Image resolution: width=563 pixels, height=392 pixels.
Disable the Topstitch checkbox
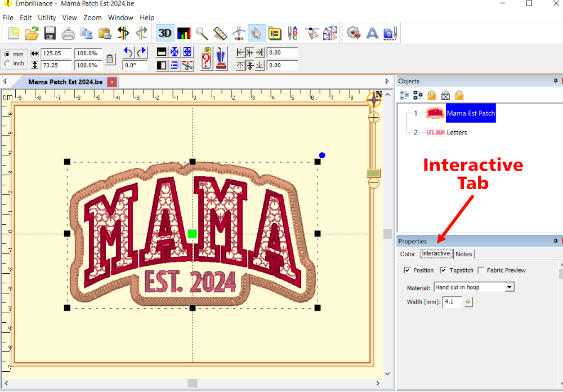tap(443, 270)
